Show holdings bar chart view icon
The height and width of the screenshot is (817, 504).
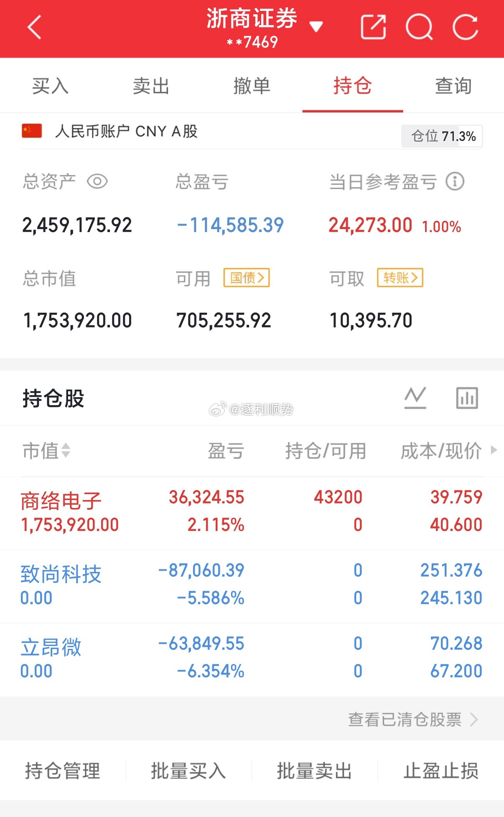pyautogui.click(x=467, y=398)
